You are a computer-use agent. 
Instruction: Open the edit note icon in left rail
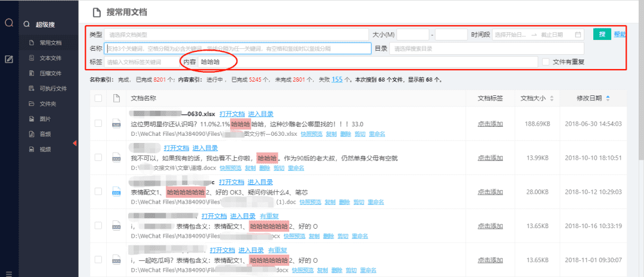tap(9, 59)
